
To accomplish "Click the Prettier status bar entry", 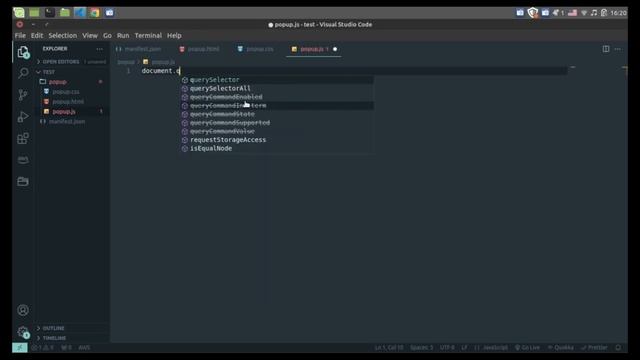I will tap(594, 348).
